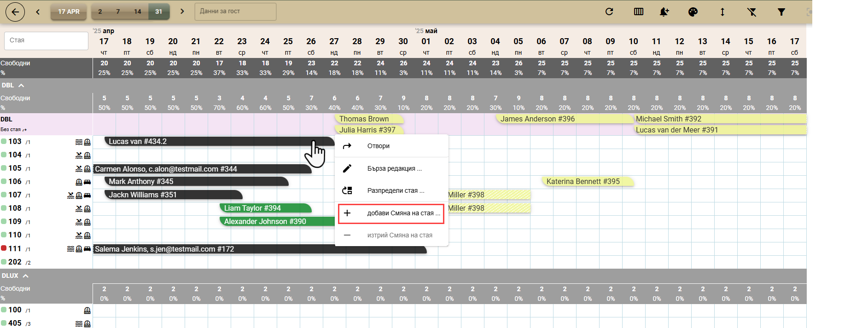868x328 pixels.
Task: Choose 'Разпредели стая ...' in the context menu
Action: click(x=392, y=190)
